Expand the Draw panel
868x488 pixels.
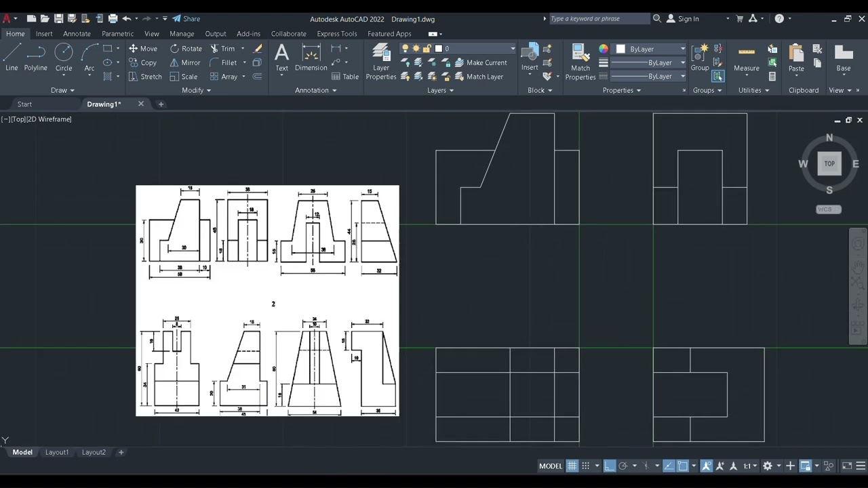point(62,90)
